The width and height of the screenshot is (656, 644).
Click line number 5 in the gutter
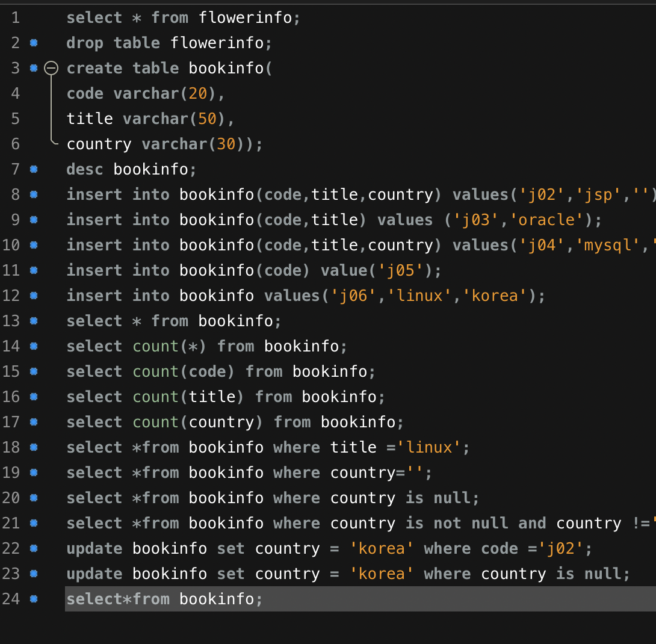[15, 119]
